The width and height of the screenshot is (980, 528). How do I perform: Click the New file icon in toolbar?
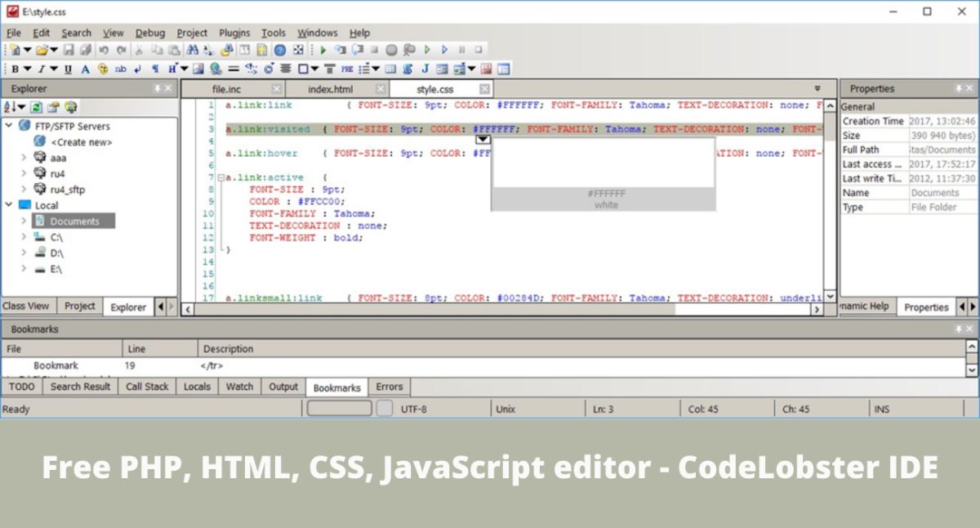(x=15, y=50)
